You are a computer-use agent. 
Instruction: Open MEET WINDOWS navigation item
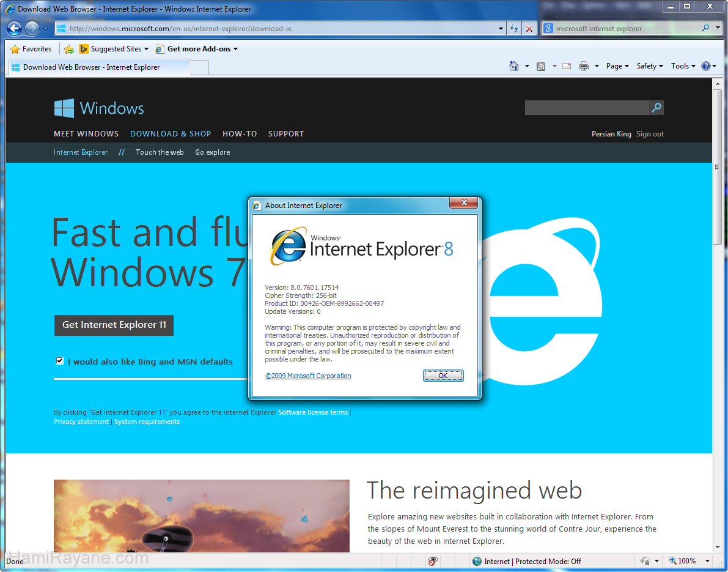[x=86, y=134]
